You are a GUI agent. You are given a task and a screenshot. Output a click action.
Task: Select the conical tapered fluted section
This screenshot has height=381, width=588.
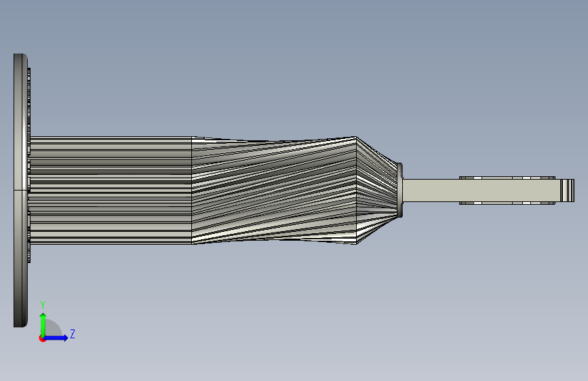[x=376, y=190]
